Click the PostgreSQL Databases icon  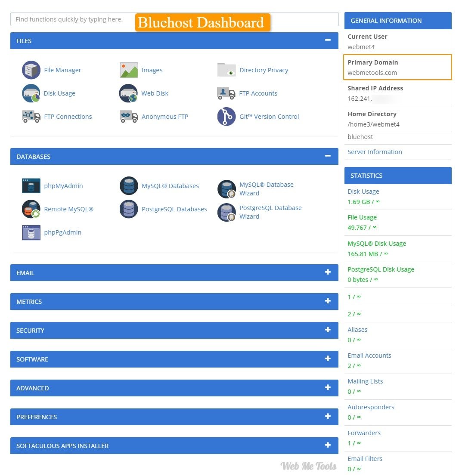click(129, 209)
